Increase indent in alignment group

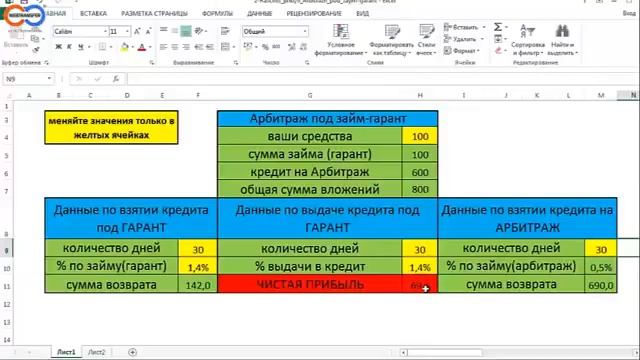(210, 47)
